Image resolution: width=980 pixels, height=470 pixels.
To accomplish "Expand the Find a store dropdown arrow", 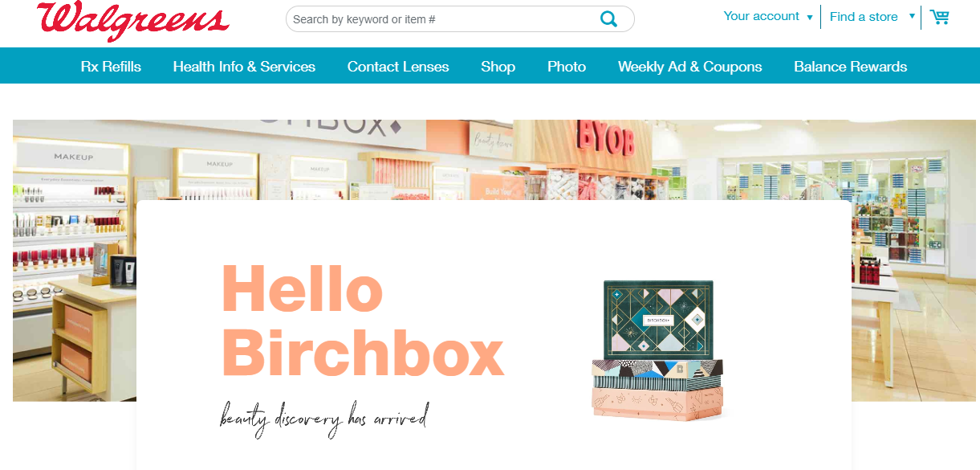I will pyautogui.click(x=912, y=16).
